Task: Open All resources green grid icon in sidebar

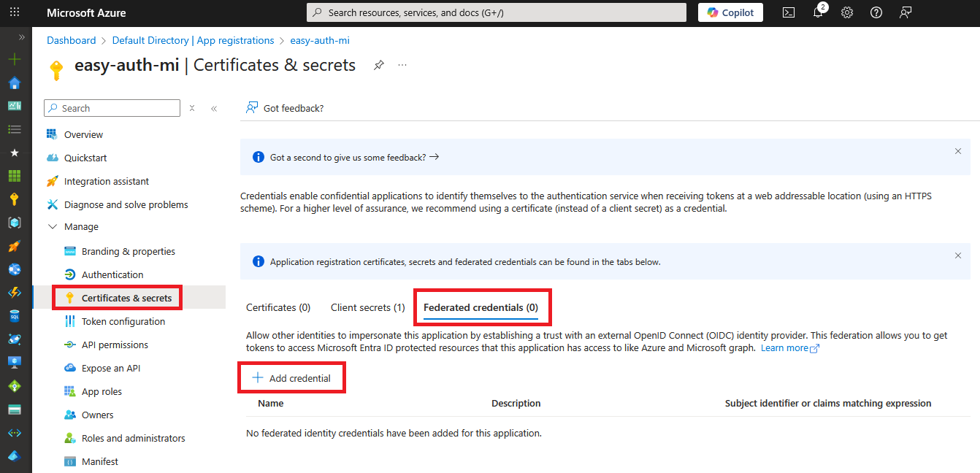Action: pos(15,176)
